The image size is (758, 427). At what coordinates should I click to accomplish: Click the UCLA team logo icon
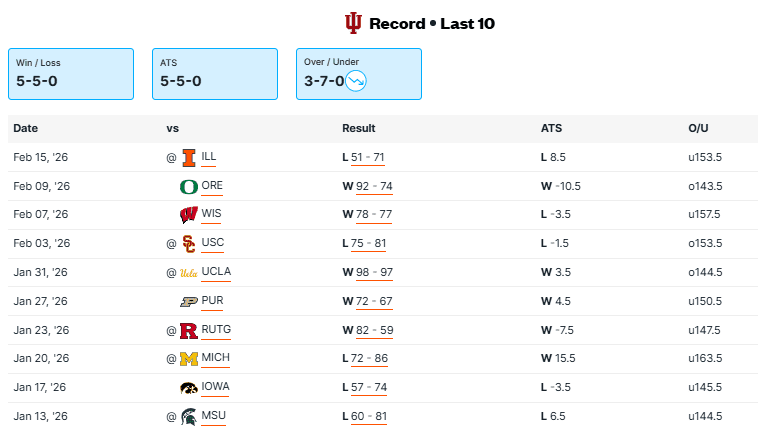click(188, 272)
